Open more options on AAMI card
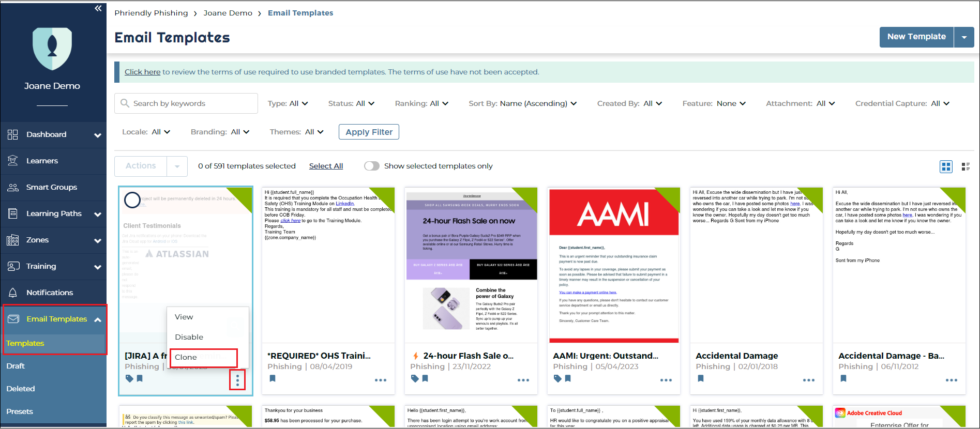Viewport: 980px width, 429px height. (666, 380)
